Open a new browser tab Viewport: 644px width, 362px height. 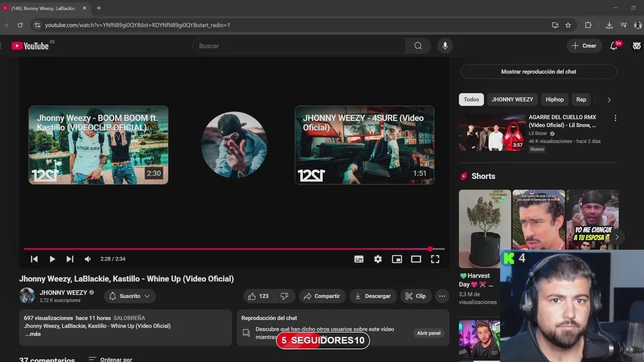coord(99,8)
